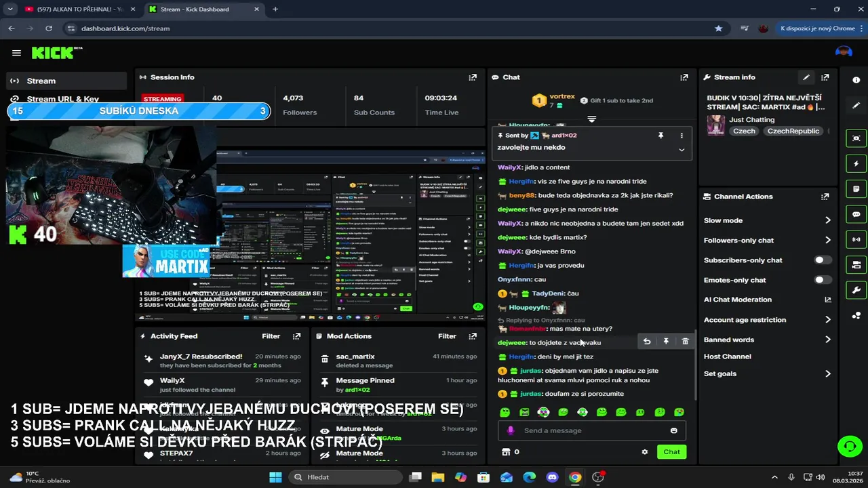Collapse the chat leaderboard bar

click(591, 119)
